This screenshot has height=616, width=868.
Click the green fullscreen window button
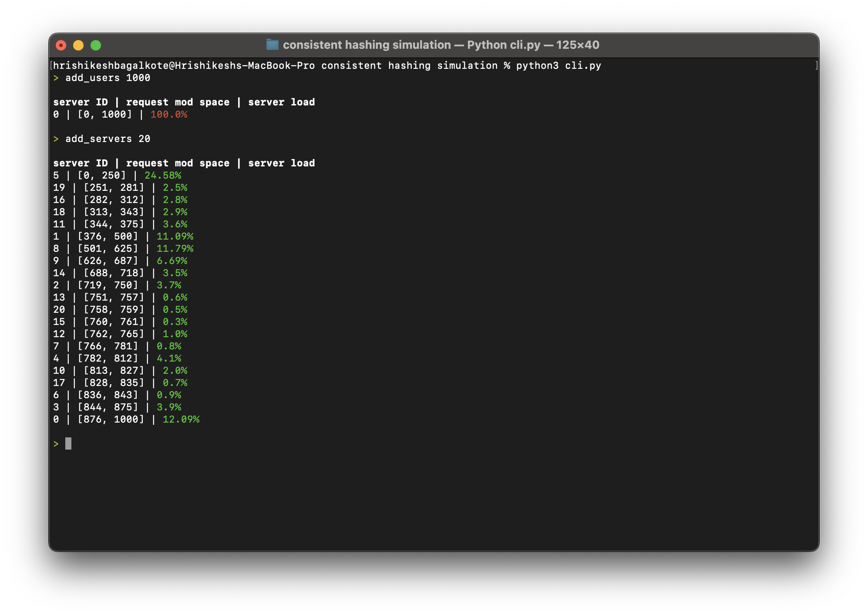(x=96, y=45)
